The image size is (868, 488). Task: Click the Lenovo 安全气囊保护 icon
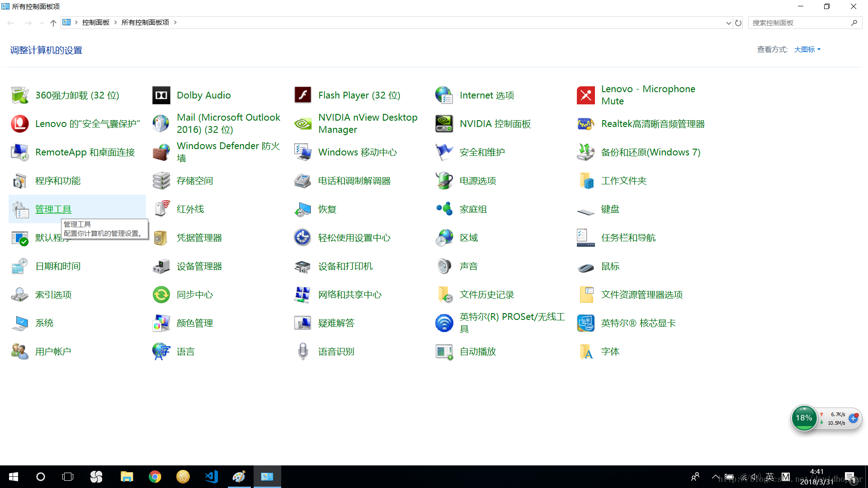pos(20,124)
